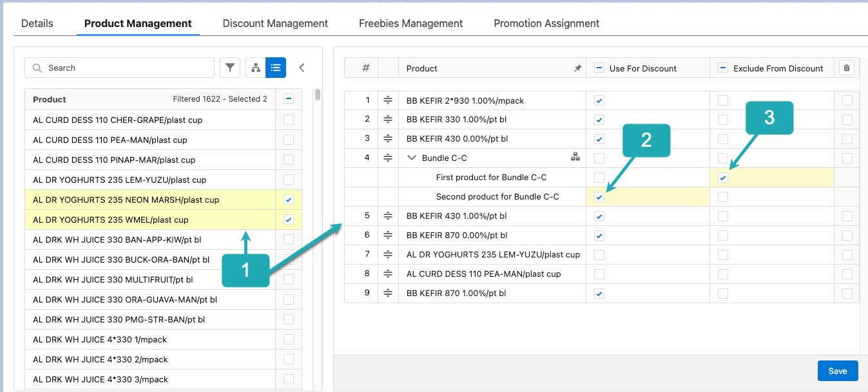
Task: Click the drag handle of BB KEFIR 870 1.00% row
Action: 388,292
